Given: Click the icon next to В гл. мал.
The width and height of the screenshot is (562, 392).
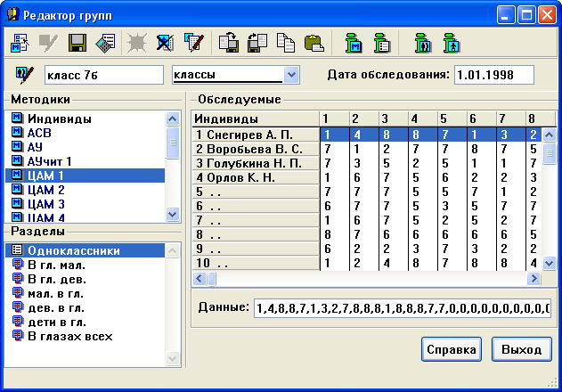Looking at the screenshot, I should [17, 265].
